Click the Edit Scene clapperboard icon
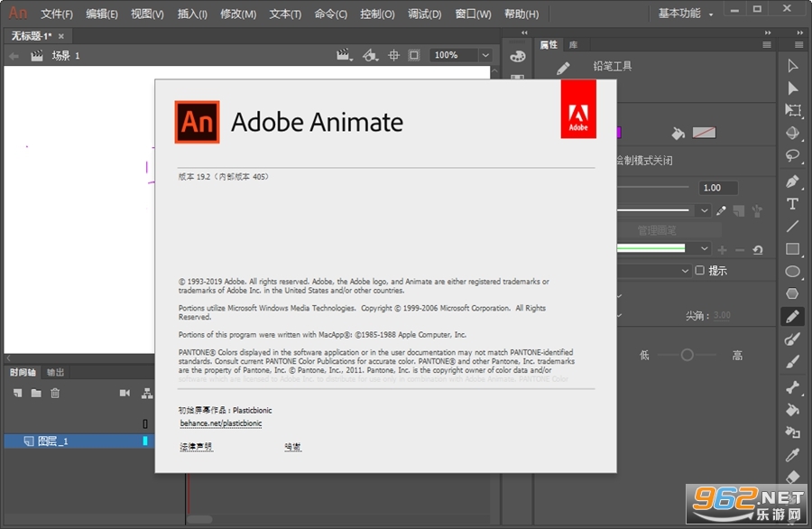The image size is (812, 529). [344, 55]
